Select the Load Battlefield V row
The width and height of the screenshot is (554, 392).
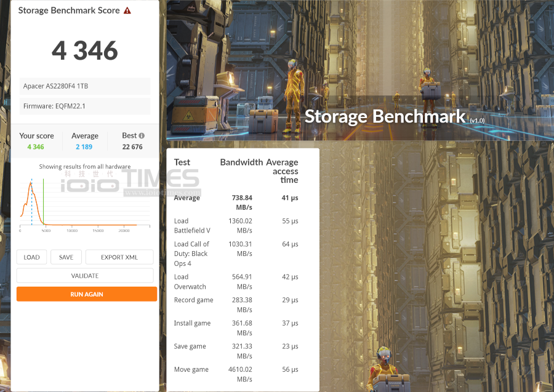tap(236, 226)
